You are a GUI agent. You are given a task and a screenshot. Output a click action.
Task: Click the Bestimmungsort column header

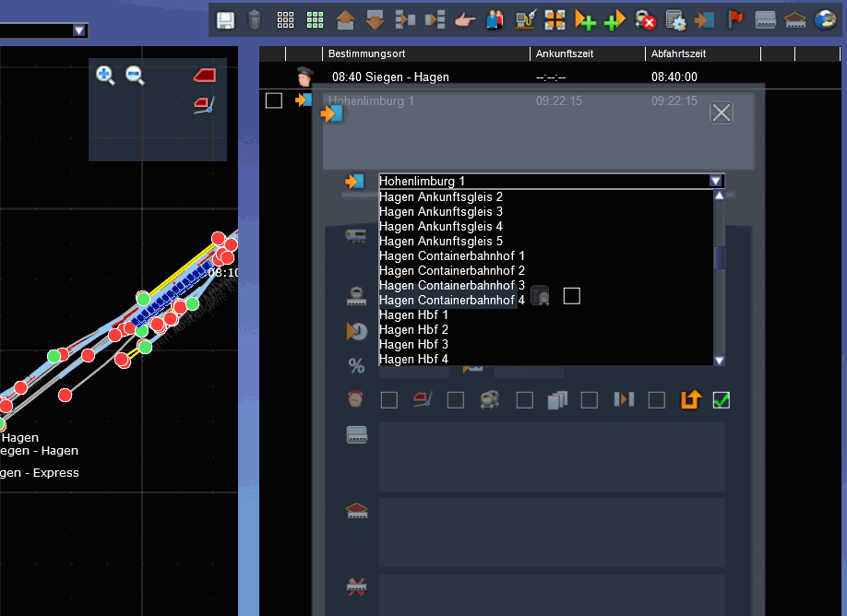point(426,53)
